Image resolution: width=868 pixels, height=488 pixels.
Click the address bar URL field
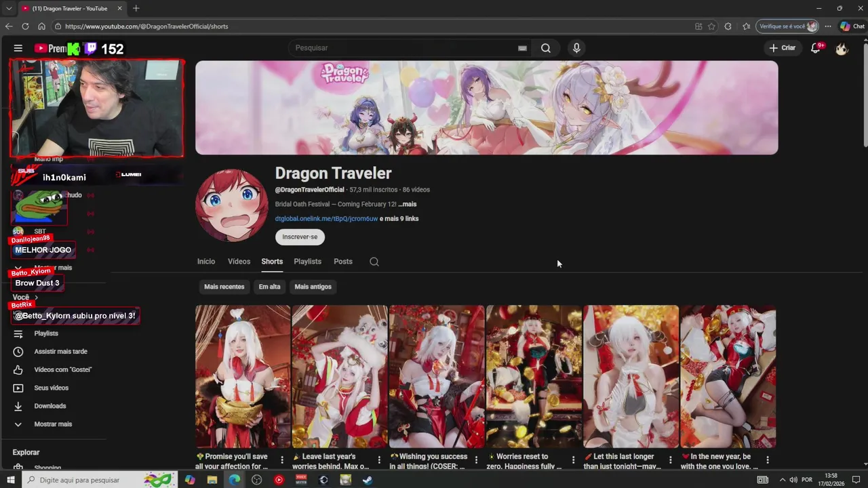click(x=373, y=26)
